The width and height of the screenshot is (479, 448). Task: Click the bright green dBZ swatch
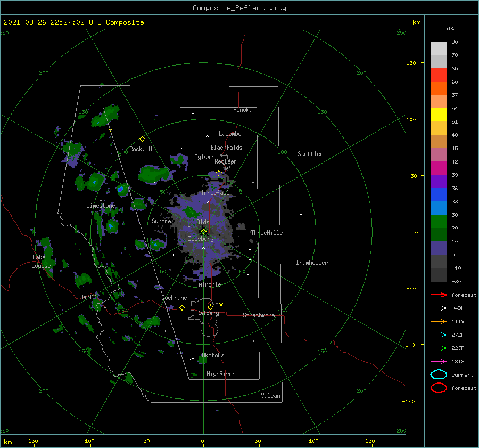click(x=439, y=222)
